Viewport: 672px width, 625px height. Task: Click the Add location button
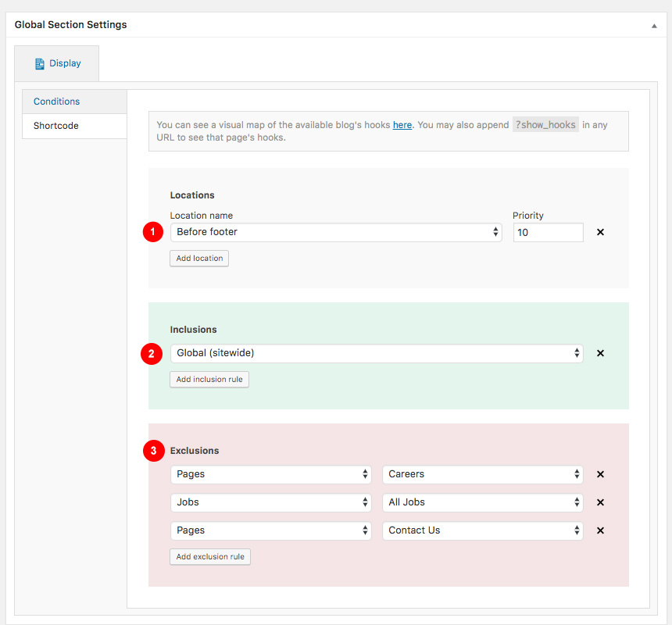[199, 259]
